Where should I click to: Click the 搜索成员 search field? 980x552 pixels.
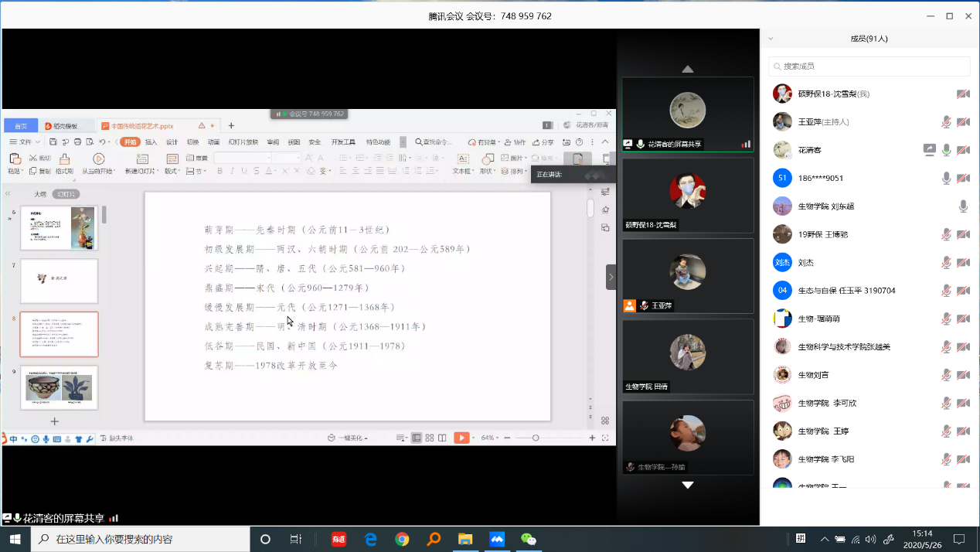pyautogui.click(x=869, y=66)
